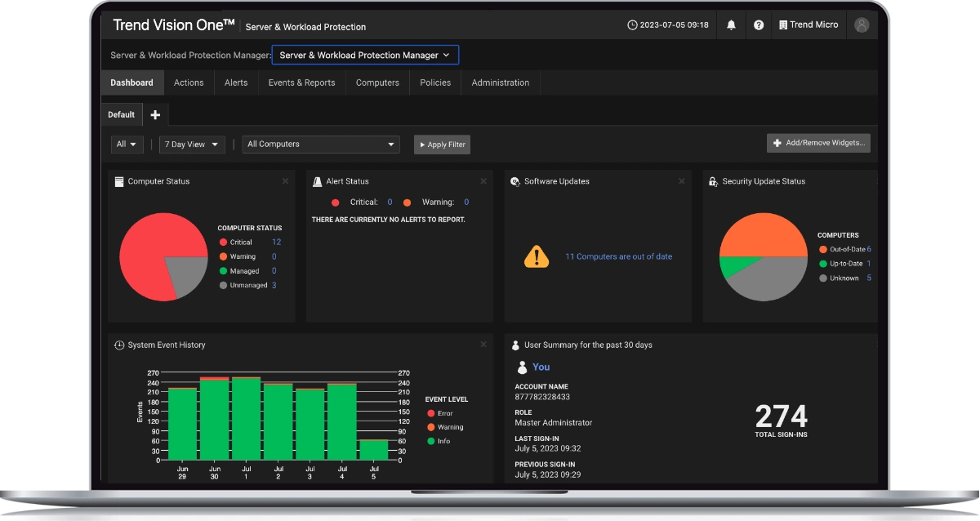This screenshot has height=521, width=980.
Task: Add a new dashboard with the plus tab
Action: [155, 114]
